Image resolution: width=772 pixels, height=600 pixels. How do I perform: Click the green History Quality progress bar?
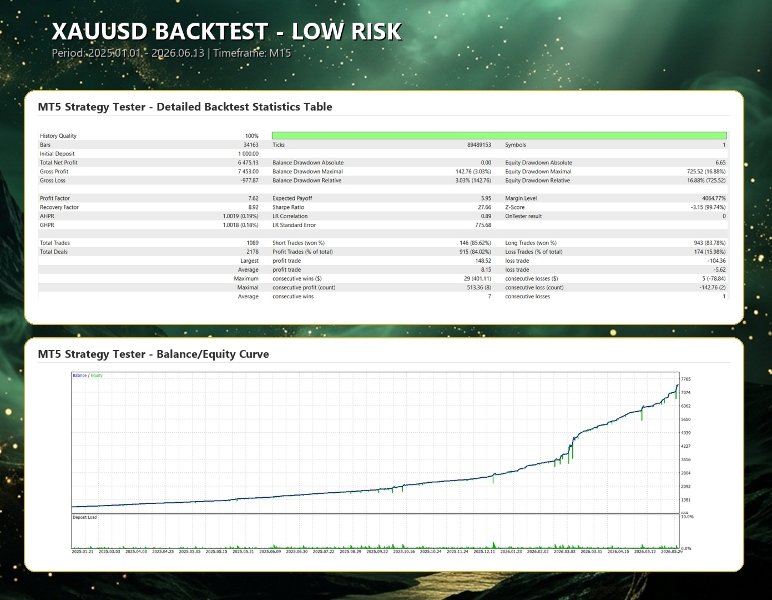coord(499,136)
